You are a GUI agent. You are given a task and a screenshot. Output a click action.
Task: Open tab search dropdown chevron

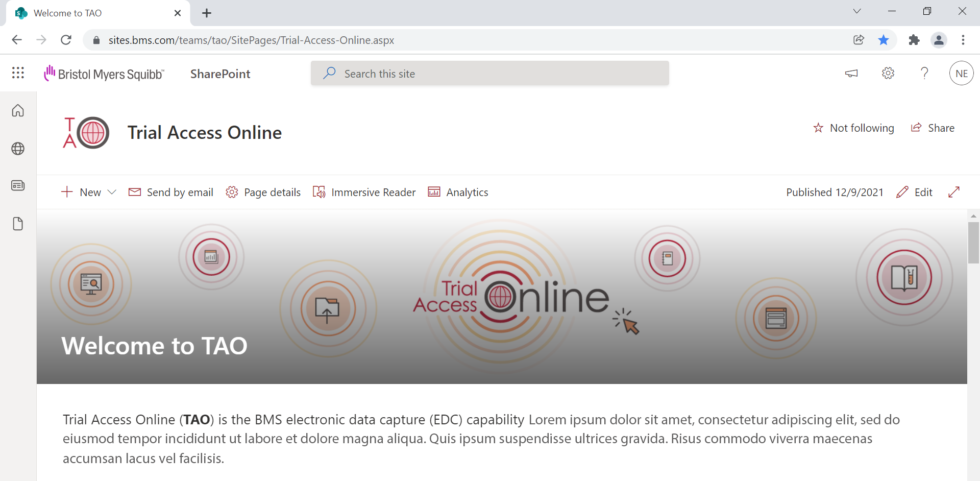[x=857, y=11]
